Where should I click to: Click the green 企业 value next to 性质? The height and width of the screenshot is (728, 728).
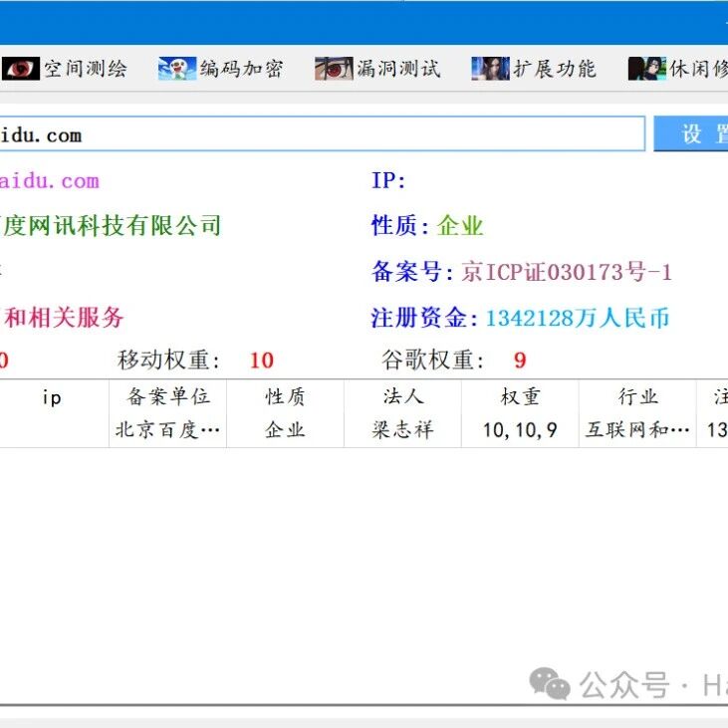click(460, 226)
